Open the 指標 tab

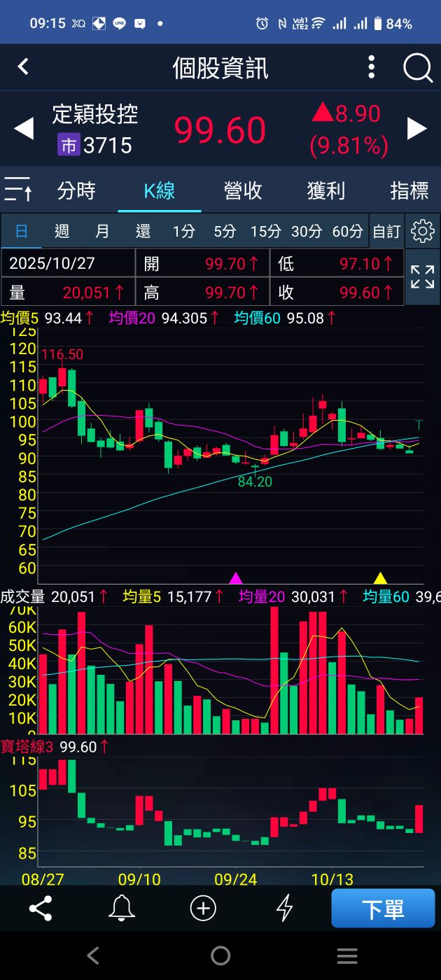pyautogui.click(x=409, y=190)
